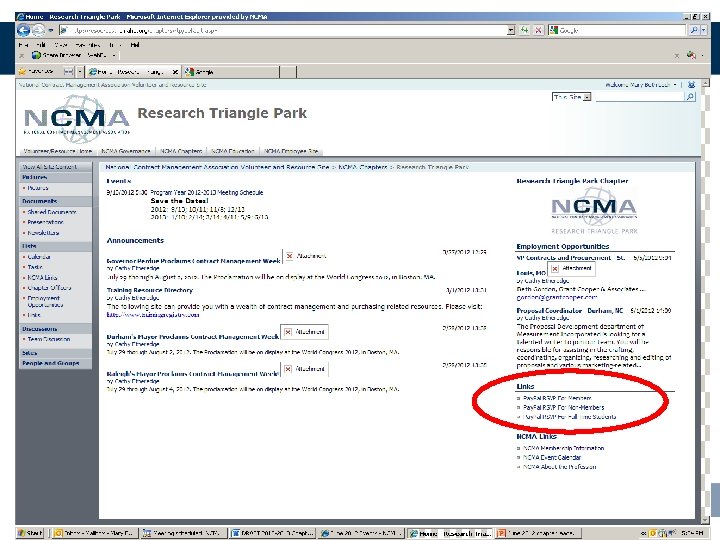The image size is (720, 540).
Task: Open the search provider dropdown arrow
Action: pyautogui.click(x=703, y=30)
